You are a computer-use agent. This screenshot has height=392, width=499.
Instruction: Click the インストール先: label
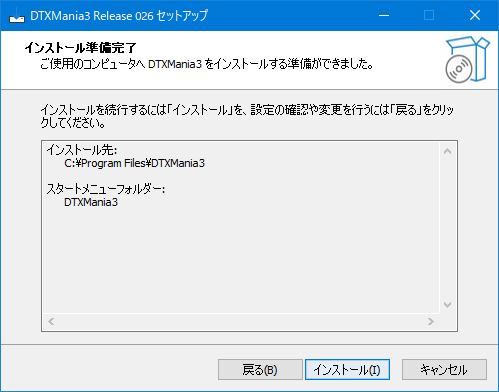pyautogui.click(x=82, y=150)
